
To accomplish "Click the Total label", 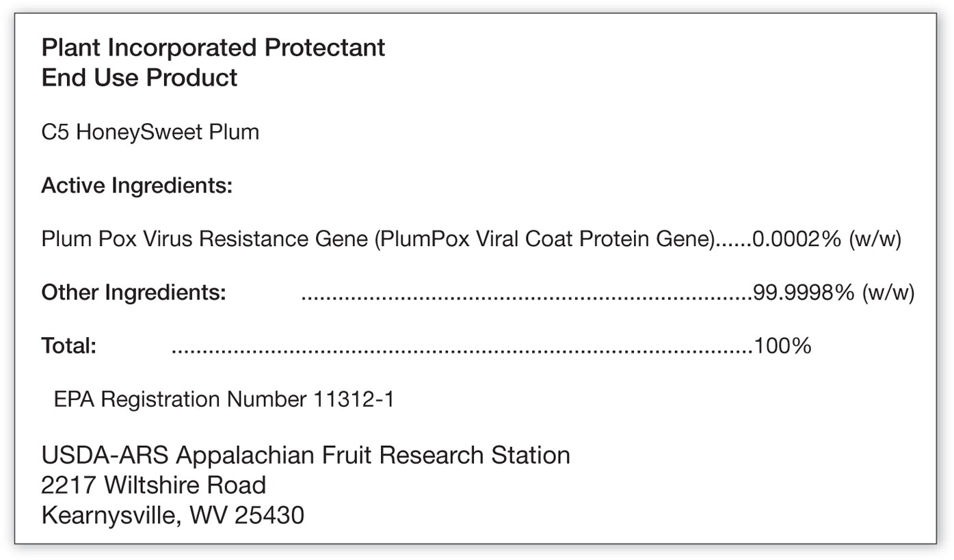I will click(68, 346).
